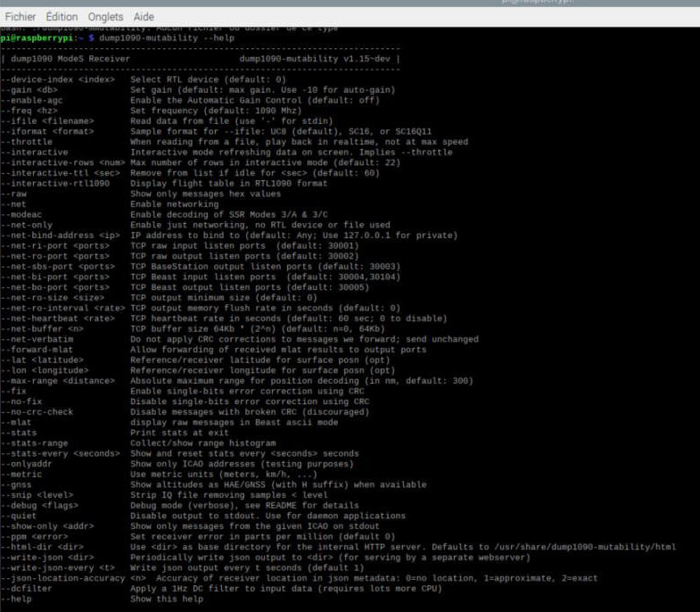Image resolution: width=700 pixels, height=612 pixels.
Task: Click the '--net-ro-interval <rate>' option
Action: (63, 309)
